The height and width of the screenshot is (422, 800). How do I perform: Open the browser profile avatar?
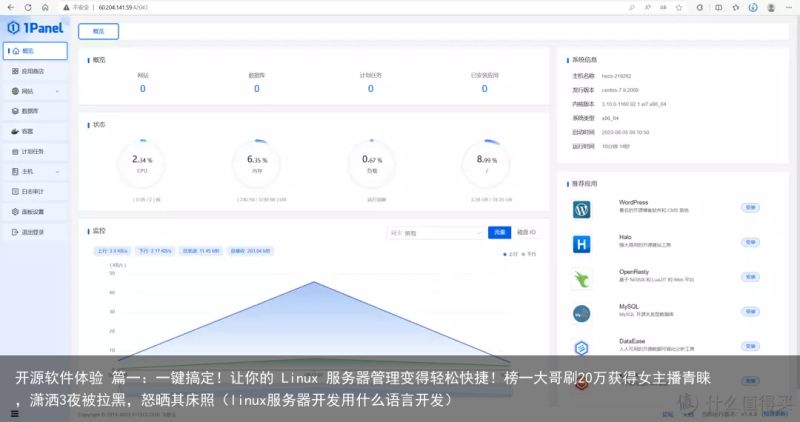point(771,8)
